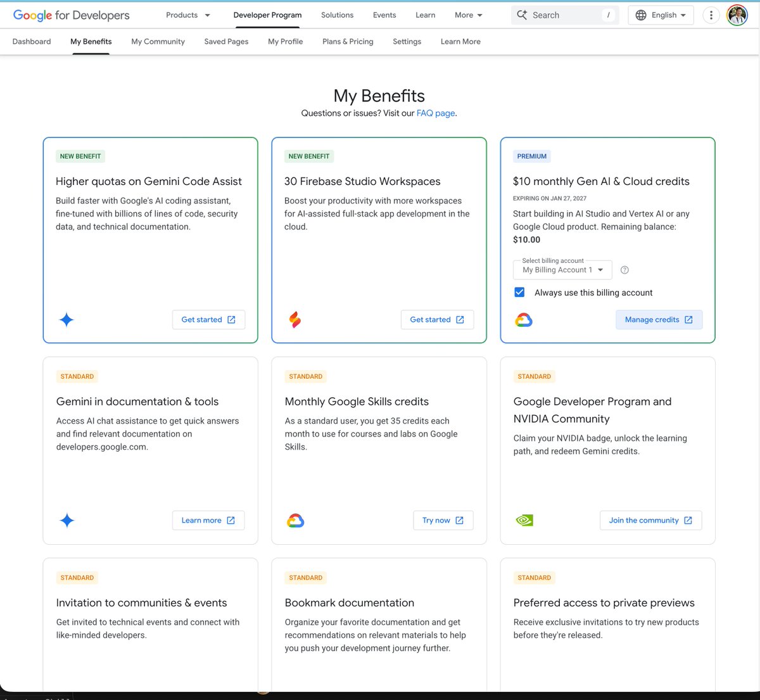Viewport: 760px width, 700px height.
Task: Click the Firebase Studio flame icon
Action: pos(295,320)
